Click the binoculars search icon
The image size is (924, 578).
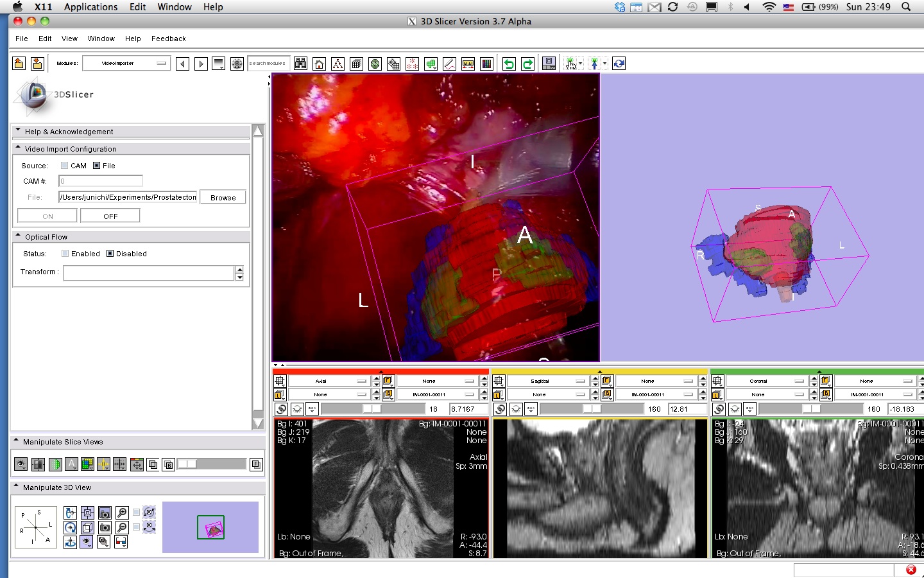pos(300,64)
